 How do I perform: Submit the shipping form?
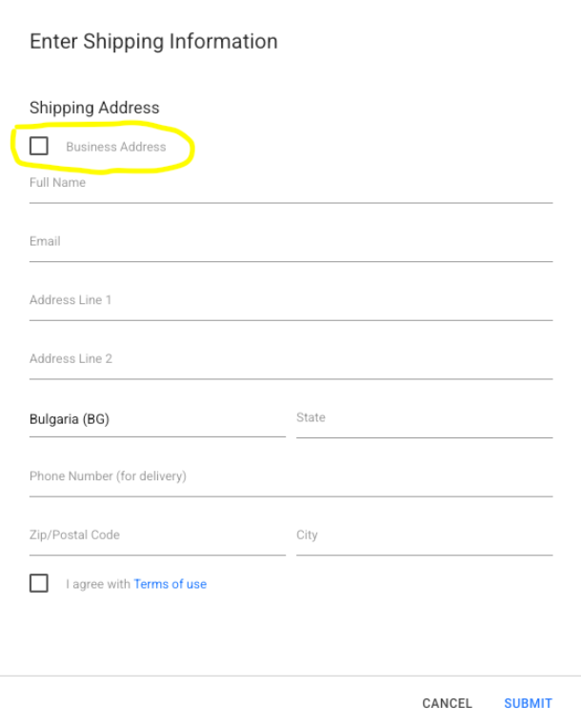point(528,703)
